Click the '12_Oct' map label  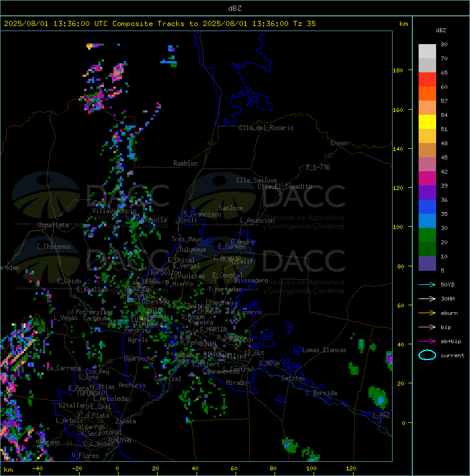pyautogui.click(x=254, y=353)
